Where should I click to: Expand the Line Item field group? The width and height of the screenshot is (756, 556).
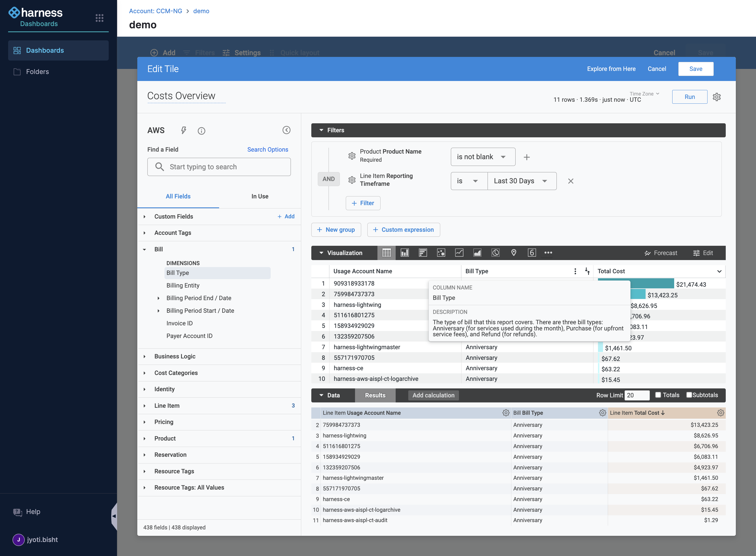[x=145, y=406]
